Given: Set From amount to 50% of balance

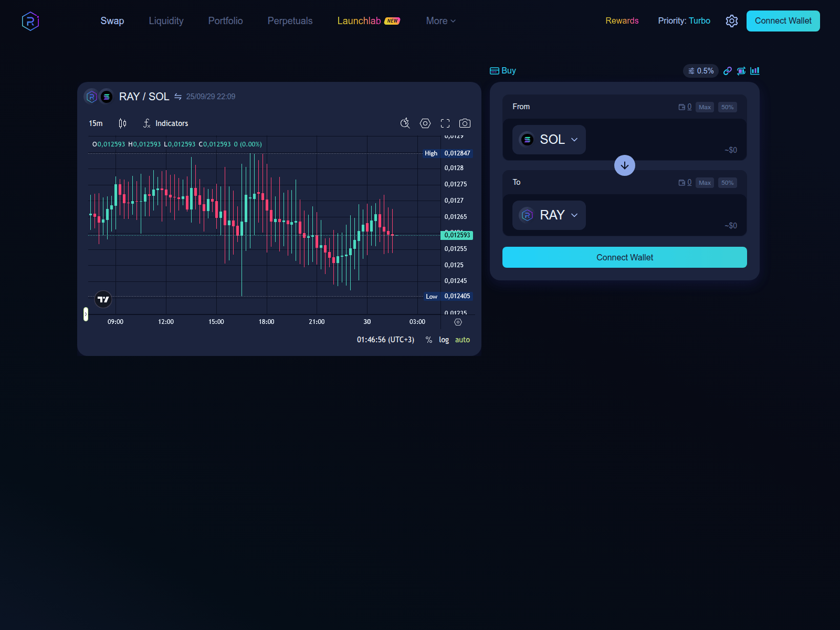Looking at the screenshot, I should pyautogui.click(x=728, y=107).
